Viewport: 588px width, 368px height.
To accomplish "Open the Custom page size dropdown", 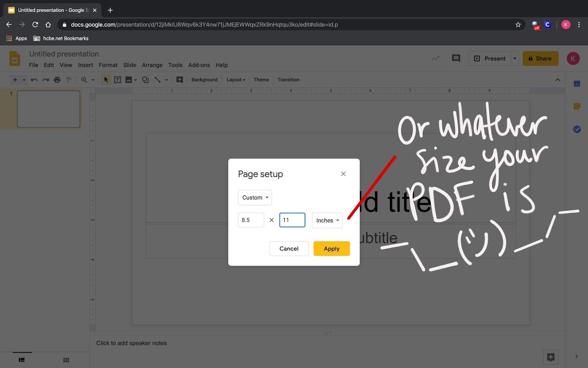I will [255, 198].
